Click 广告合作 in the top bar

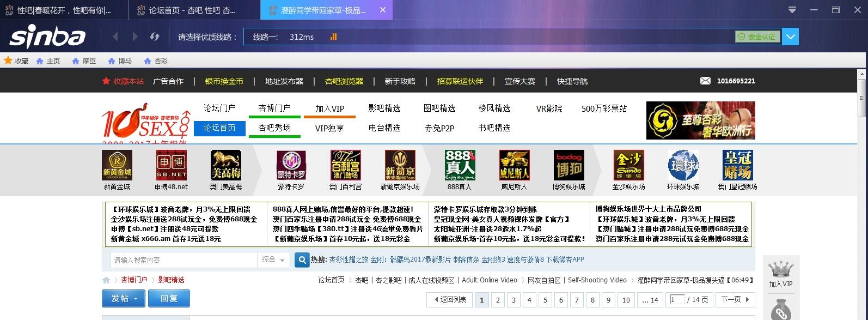168,81
